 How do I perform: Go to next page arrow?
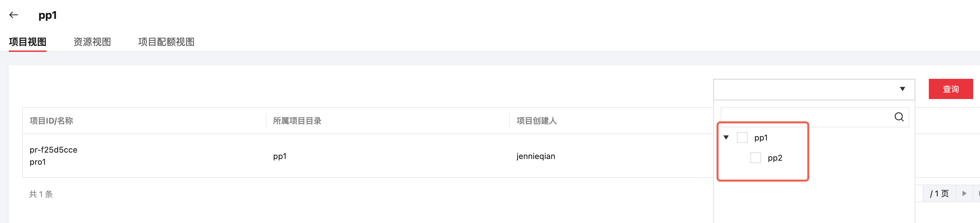(x=964, y=193)
